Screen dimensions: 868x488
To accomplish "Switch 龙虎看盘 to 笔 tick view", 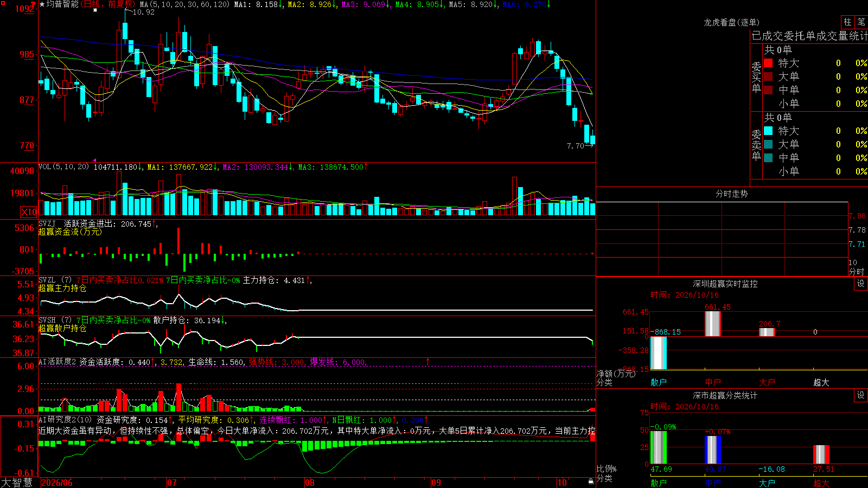I will (x=861, y=22).
